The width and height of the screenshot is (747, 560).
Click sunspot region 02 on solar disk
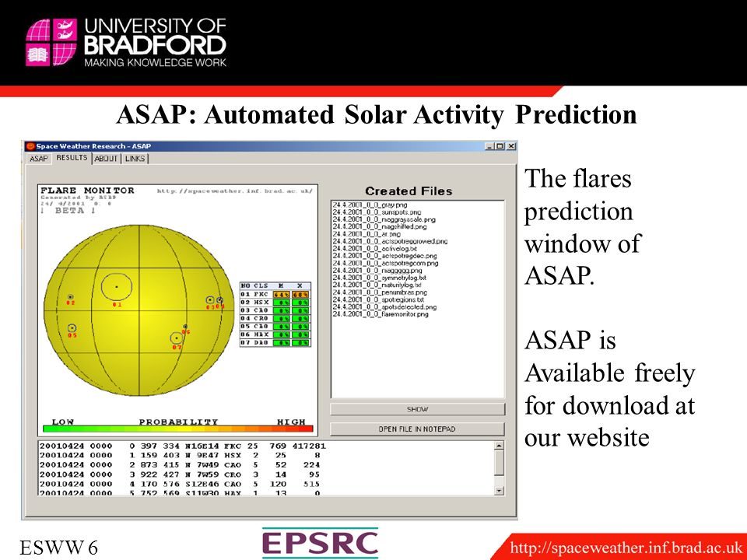[x=71, y=297]
